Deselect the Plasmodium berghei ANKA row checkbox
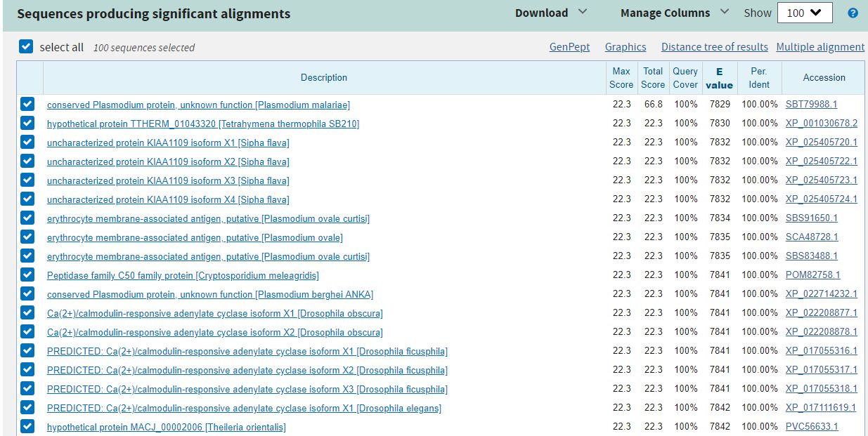868x436 pixels. click(27, 293)
